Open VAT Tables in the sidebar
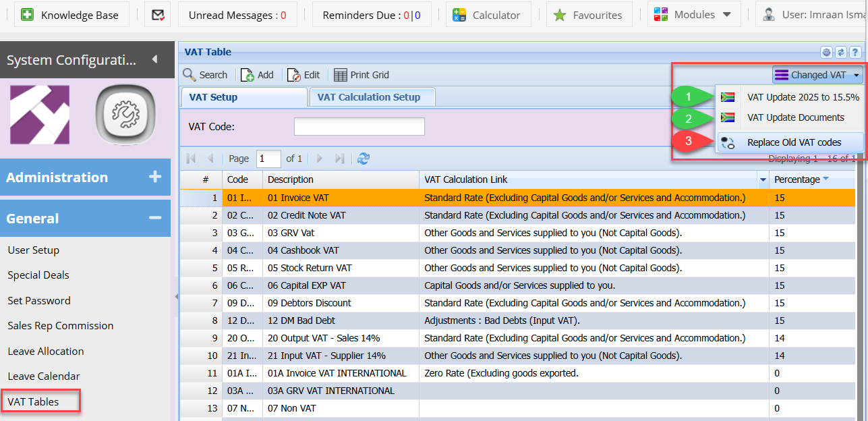 (x=34, y=401)
